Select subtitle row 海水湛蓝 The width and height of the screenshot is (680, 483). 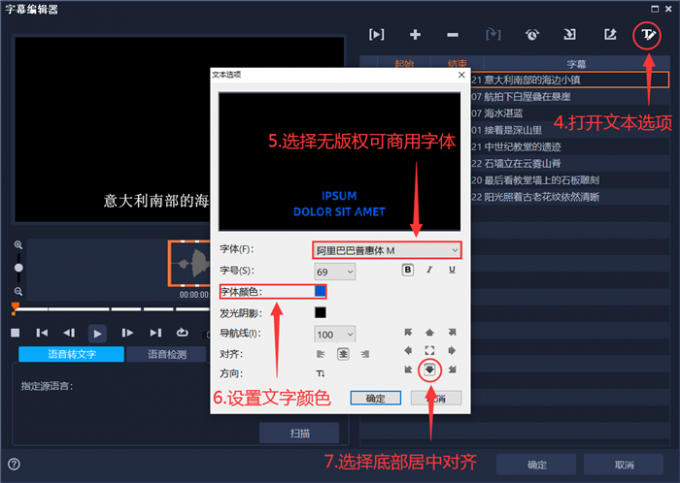click(570, 114)
